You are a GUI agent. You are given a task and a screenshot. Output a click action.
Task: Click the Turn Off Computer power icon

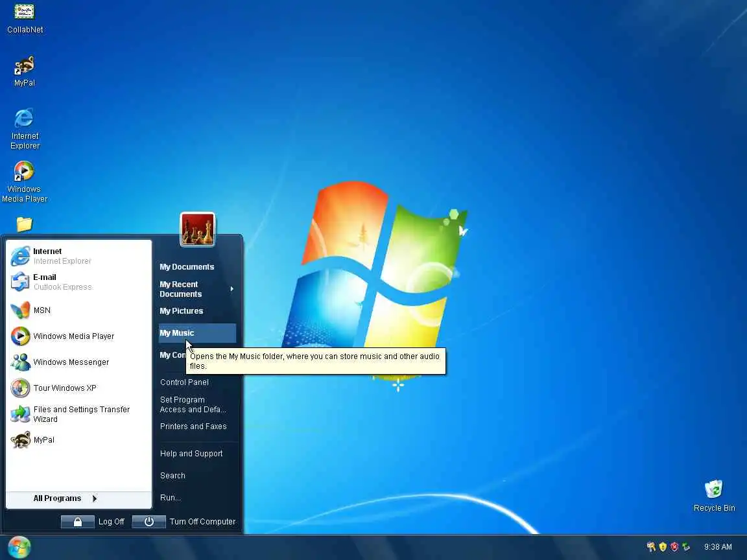pyautogui.click(x=148, y=522)
